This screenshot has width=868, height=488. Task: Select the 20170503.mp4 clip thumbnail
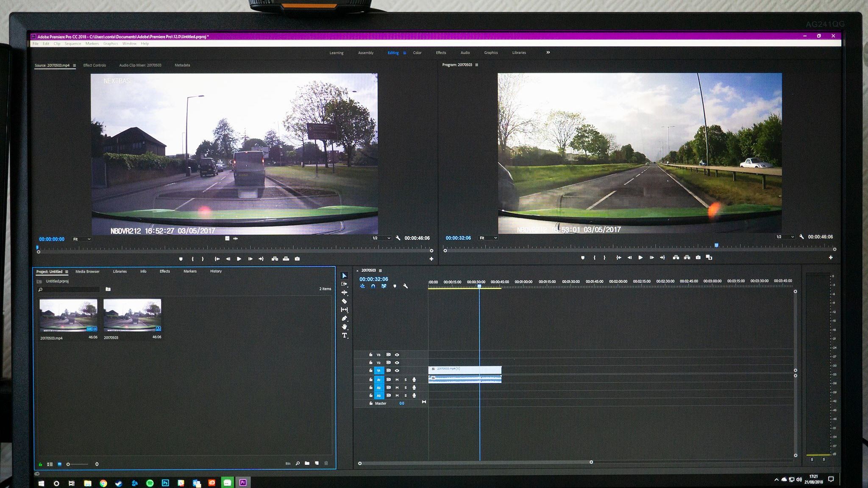tap(68, 315)
